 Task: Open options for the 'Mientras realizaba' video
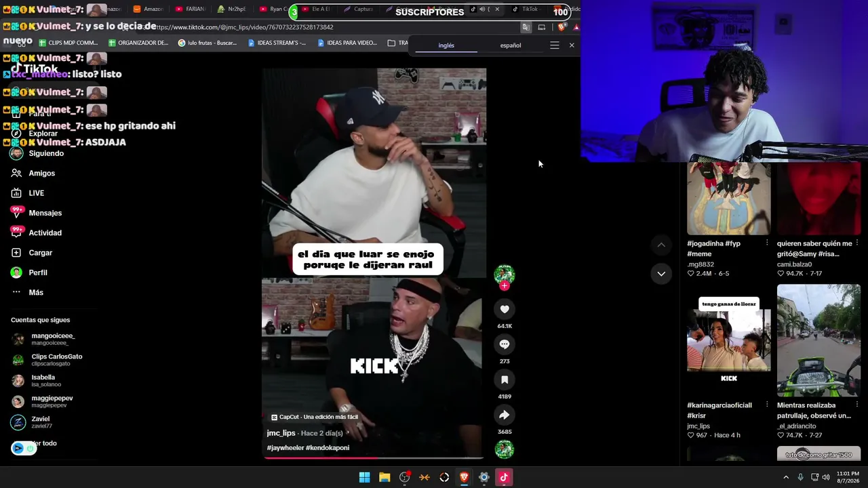click(x=857, y=405)
